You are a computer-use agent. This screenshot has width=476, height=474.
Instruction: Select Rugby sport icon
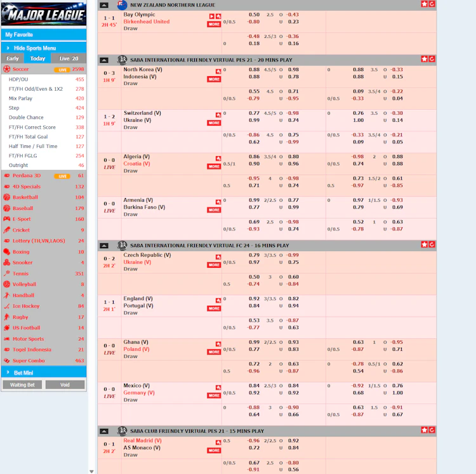(7, 317)
